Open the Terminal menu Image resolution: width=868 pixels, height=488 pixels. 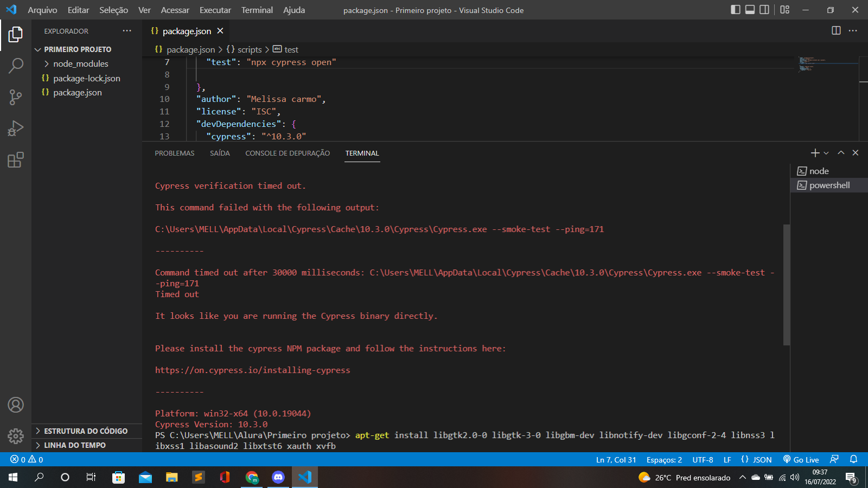pyautogui.click(x=257, y=10)
